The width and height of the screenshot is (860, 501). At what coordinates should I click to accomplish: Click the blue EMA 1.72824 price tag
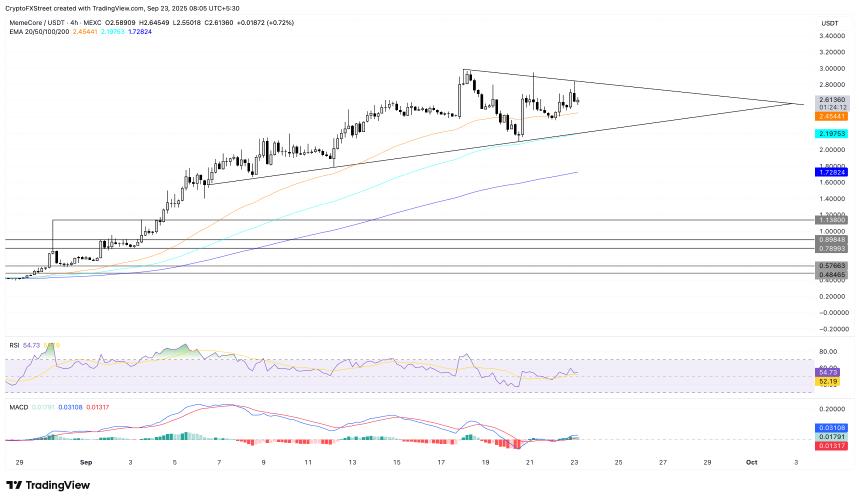[833, 172]
